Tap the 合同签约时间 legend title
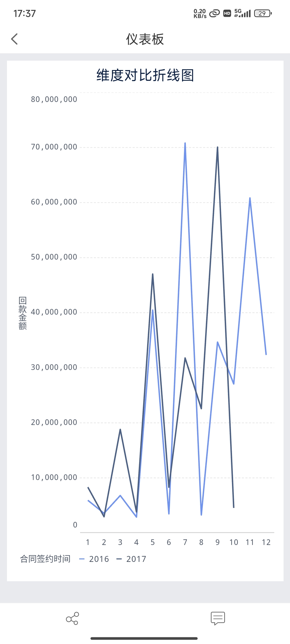 coord(45,559)
